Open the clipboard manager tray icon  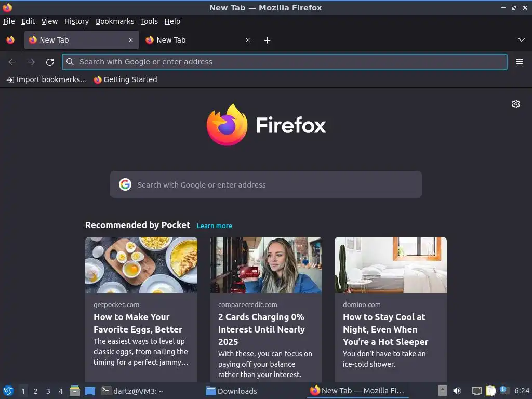tap(490, 391)
